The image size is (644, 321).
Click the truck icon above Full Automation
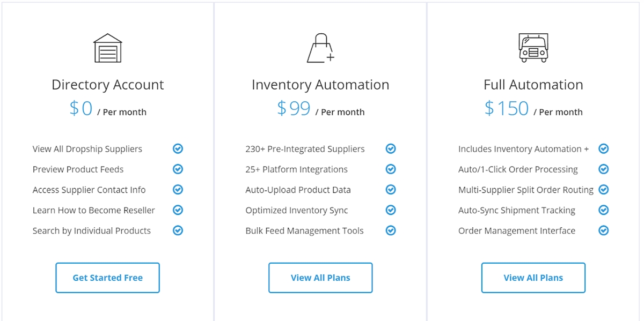[533, 48]
